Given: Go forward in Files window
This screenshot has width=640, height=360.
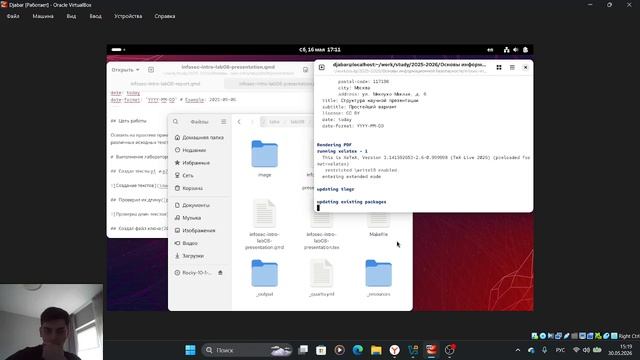Looking at the screenshot, I should [252, 122].
